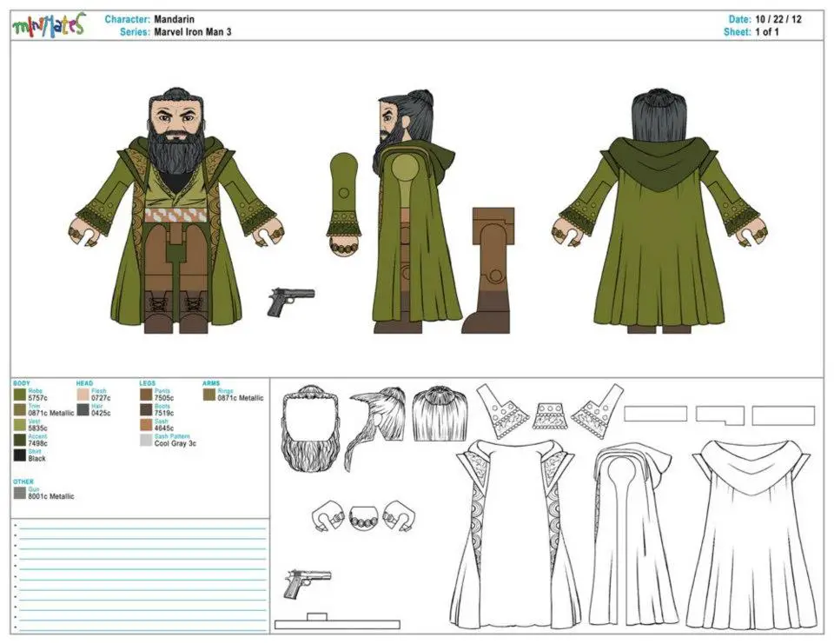The image size is (834, 644).
Task: Click the detached brown leg and boot piece
Action: [x=487, y=270]
